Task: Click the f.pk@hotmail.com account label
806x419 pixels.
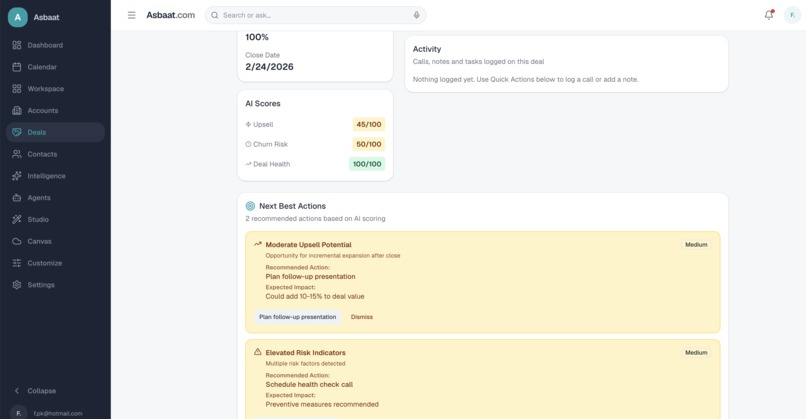Action: coord(58,413)
